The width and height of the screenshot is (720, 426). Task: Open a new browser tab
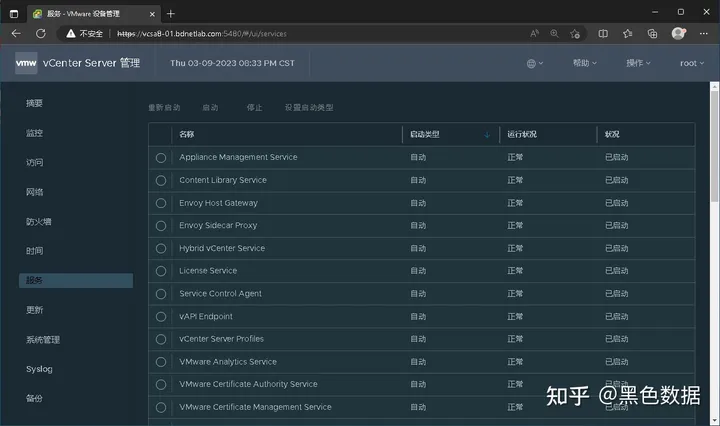[170, 14]
